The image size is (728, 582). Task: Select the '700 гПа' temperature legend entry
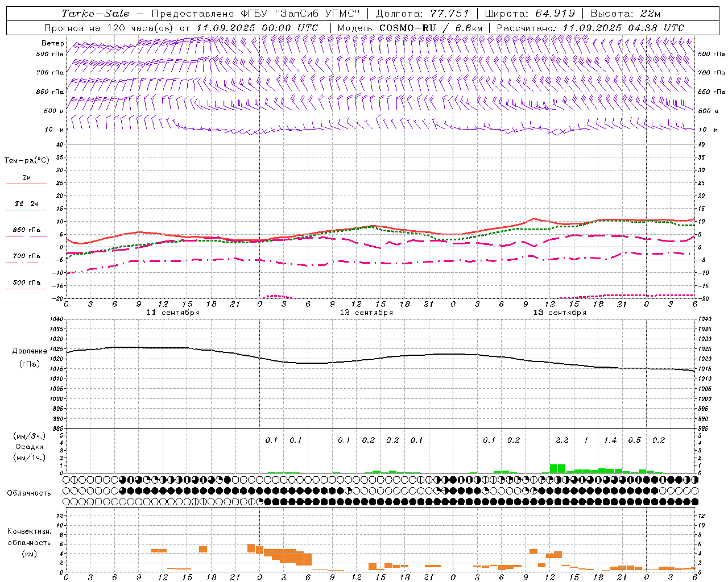27,256
